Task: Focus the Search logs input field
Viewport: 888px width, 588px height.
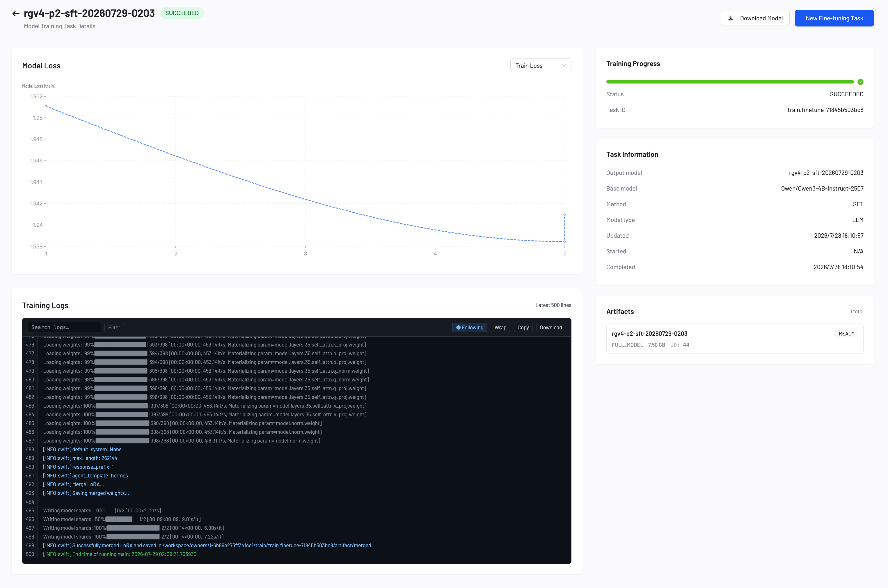Action: (x=64, y=327)
